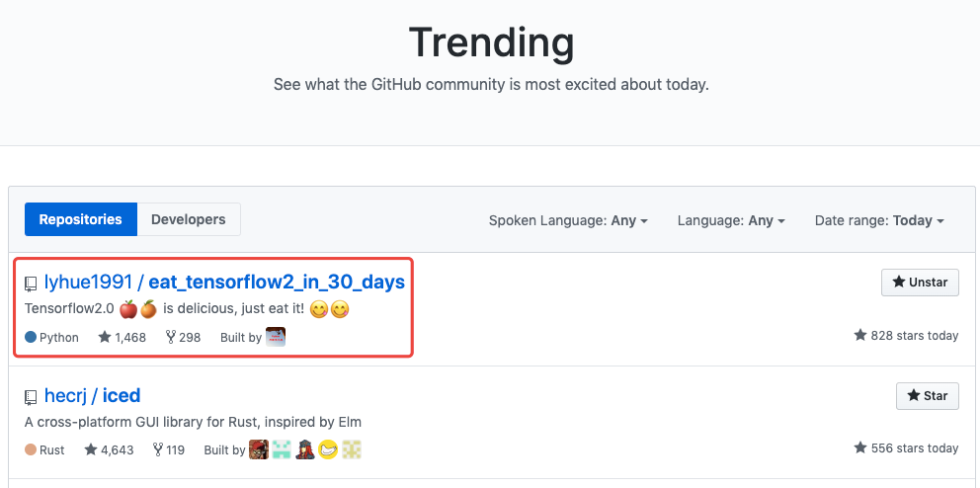
Task: Open the hecrj / iced repository link
Action: tap(92, 395)
